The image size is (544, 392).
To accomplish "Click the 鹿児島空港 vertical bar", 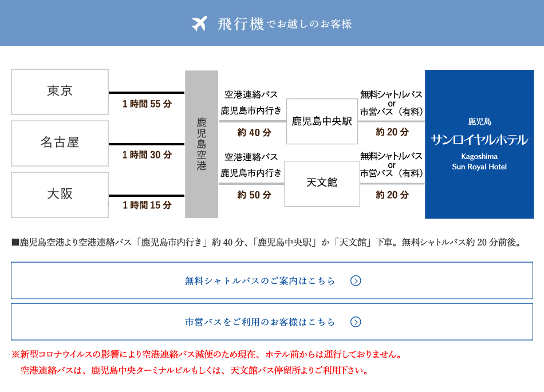I will pos(202,144).
